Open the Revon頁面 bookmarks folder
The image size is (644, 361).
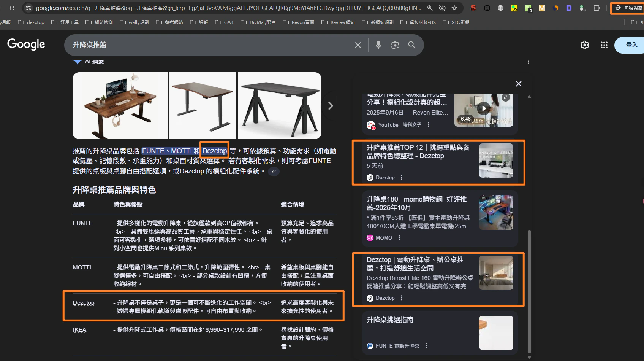tap(298, 22)
